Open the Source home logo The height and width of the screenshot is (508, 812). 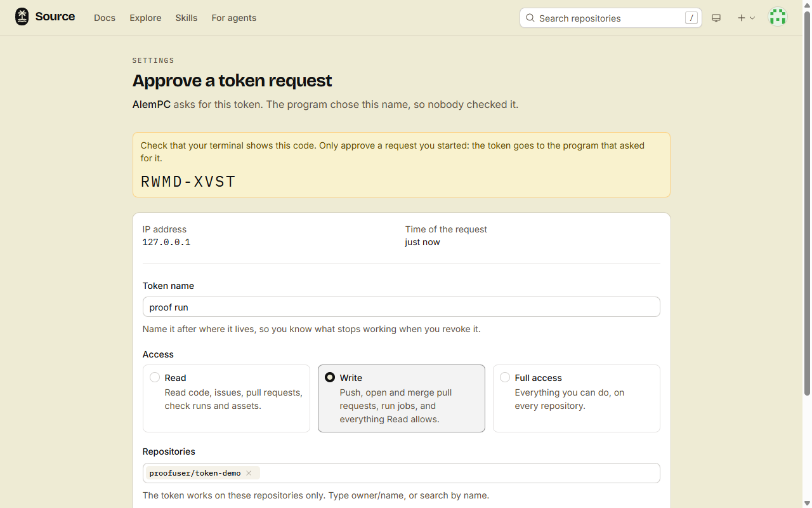[x=45, y=17]
